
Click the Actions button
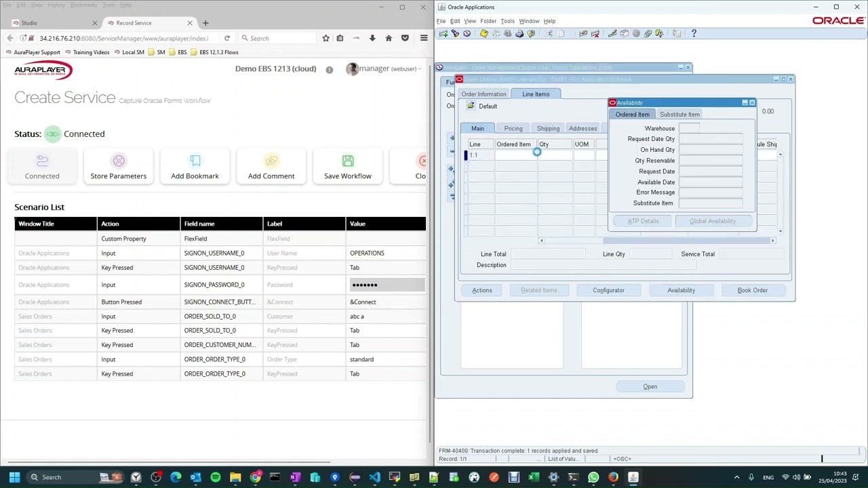click(482, 290)
